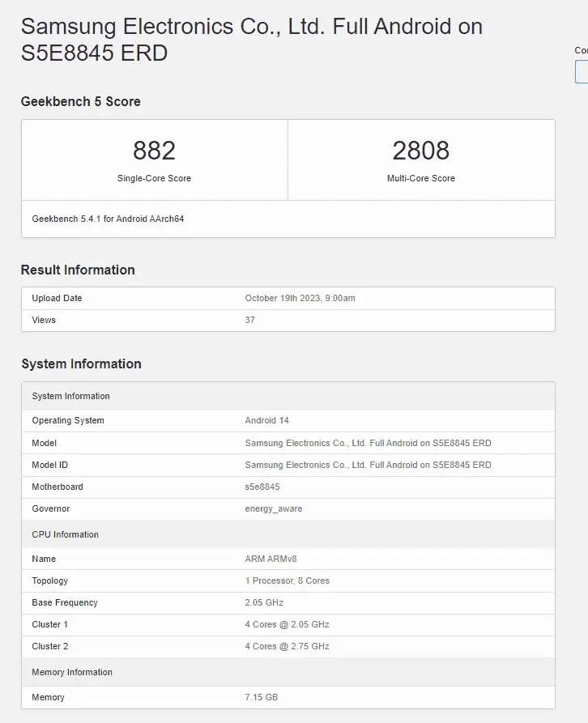This screenshot has height=723, width=588.
Task: Select '4 Cores @ 2.05 GHz' value
Action: tap(287, 624)
